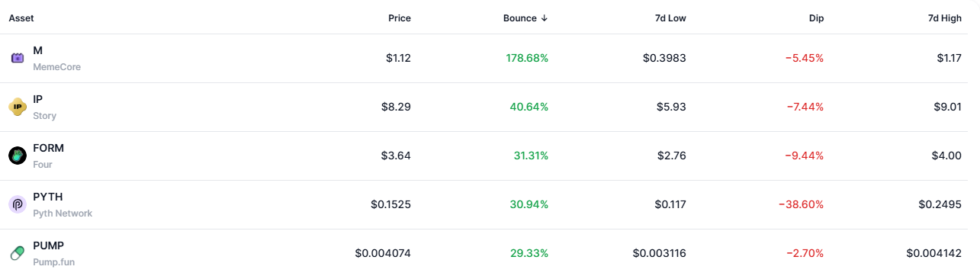Image resolution: width=980 pixels, height=276 pixels.
Task: Sort by the 7d Low column
Action: [x=669, y=18]
